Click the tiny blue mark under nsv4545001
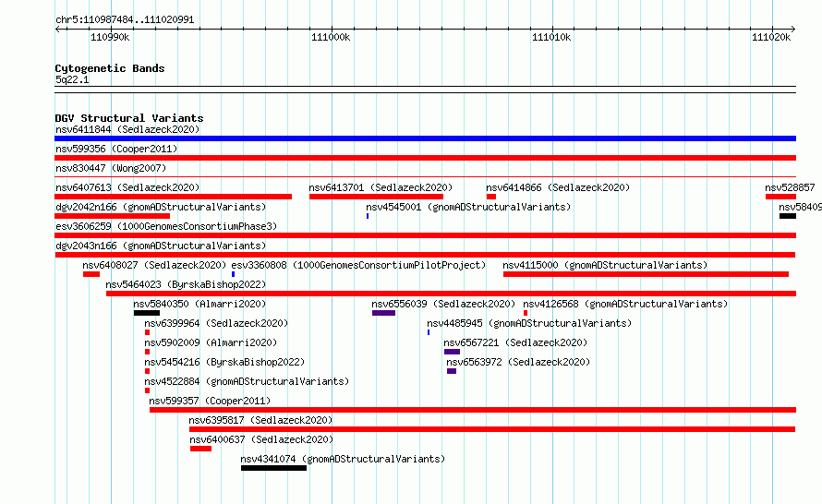 click(x=368, y=216)
